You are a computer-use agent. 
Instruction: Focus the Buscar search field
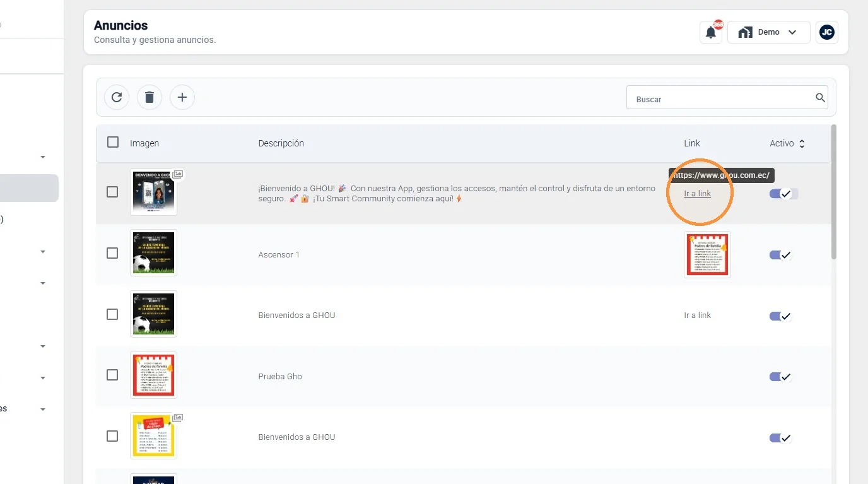727,98
